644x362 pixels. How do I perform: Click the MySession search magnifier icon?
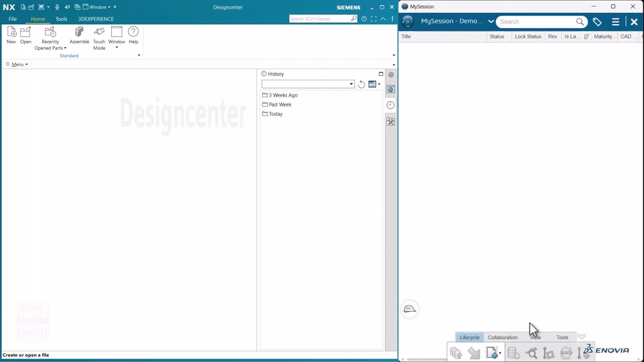point(580,21)
